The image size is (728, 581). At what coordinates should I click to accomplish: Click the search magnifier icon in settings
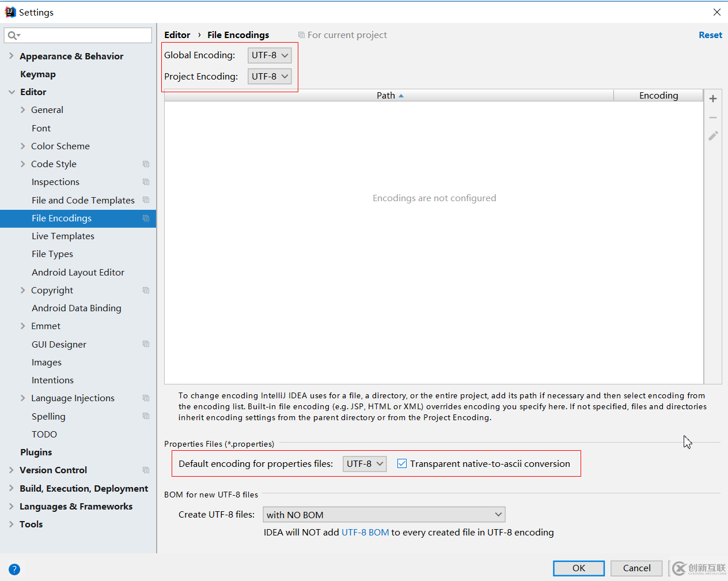point(13,36)
